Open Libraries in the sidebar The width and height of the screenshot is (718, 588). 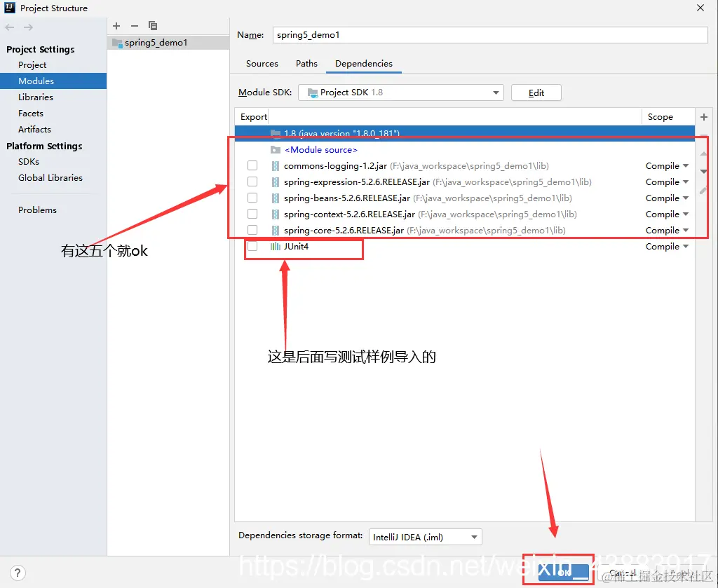36,97
